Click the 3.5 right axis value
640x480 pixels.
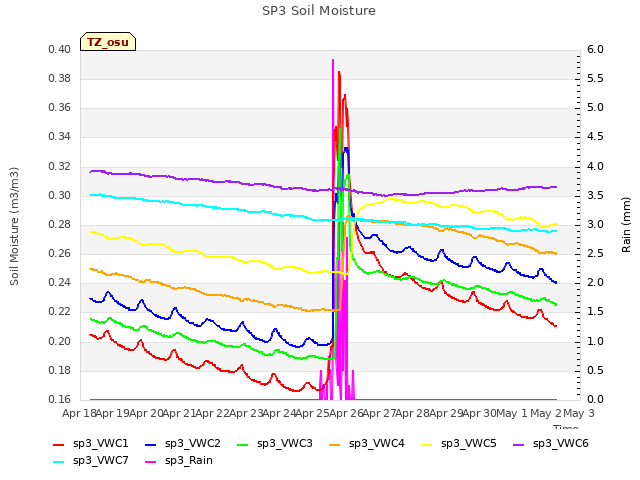(x=595, y=196)
